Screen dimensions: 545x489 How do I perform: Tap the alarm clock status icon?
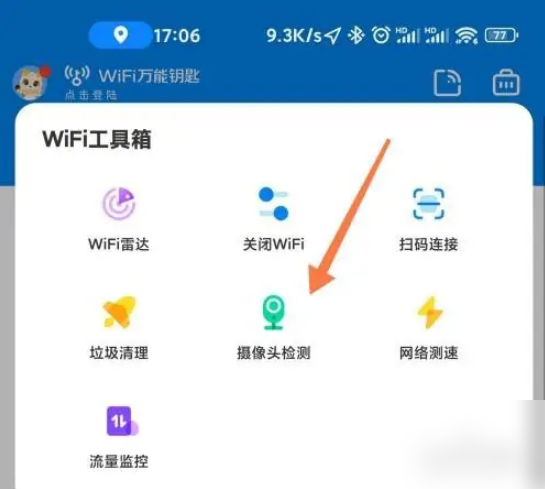pyautogui.click(x=381, y=35)
